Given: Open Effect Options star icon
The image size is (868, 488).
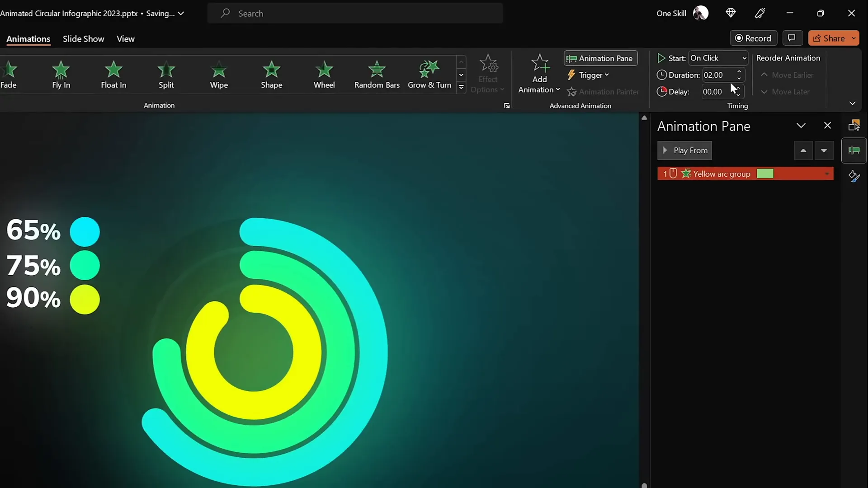Looking at the screenshot, I should click(488, 64).
